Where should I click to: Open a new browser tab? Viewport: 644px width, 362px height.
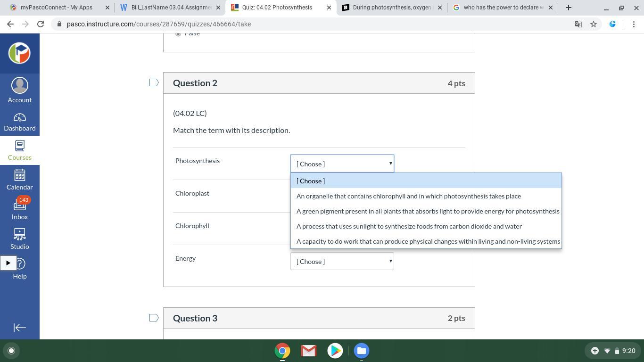[568, 8]
